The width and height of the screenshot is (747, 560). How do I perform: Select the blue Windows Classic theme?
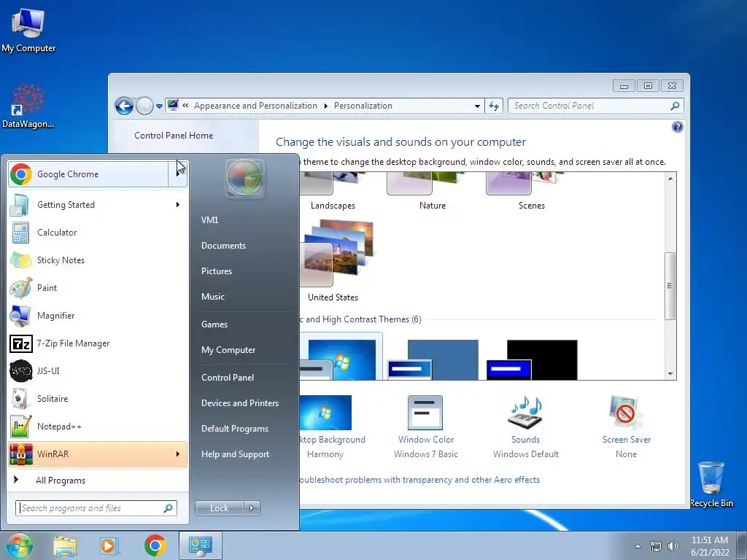pyautogui.click(x=433, y=359)
